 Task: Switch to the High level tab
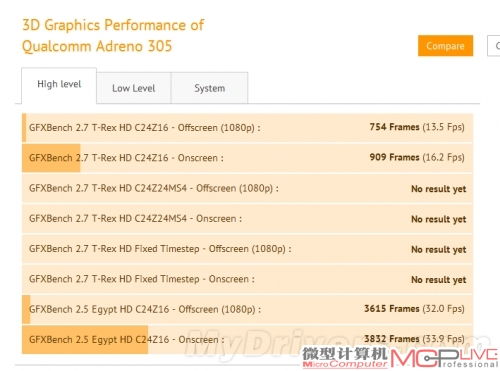click(59, 85)
